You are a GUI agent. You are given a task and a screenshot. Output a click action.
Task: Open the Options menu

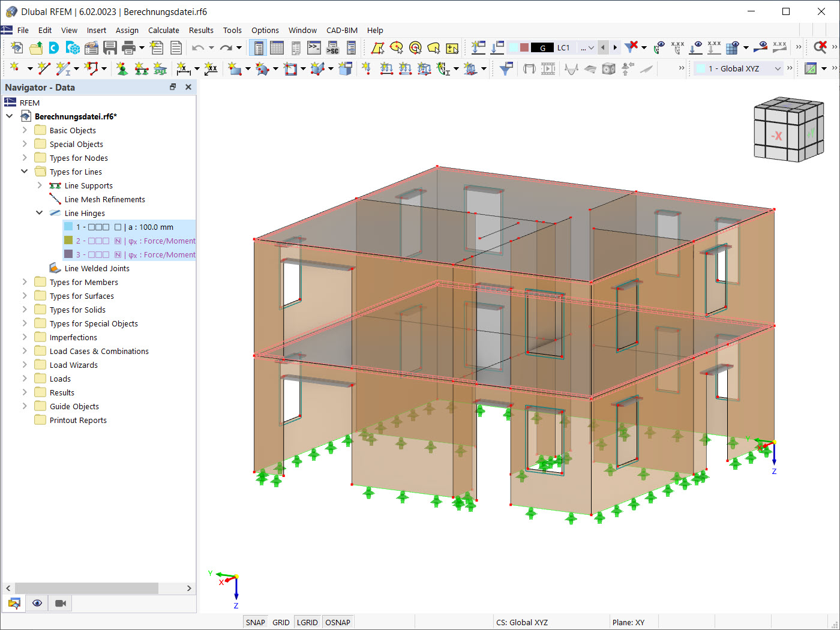(265, 30)
